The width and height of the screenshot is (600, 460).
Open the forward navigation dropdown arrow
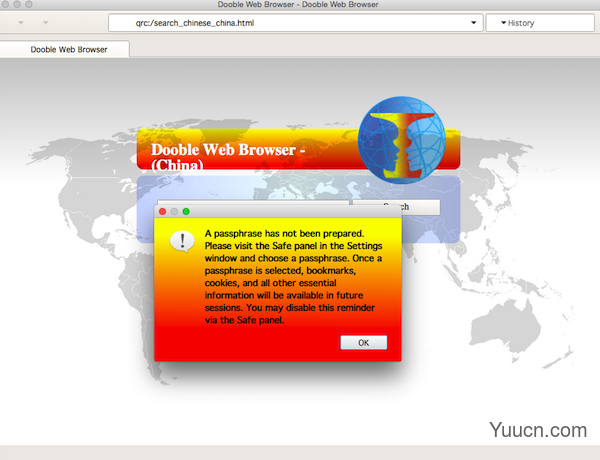coord(46,23)
